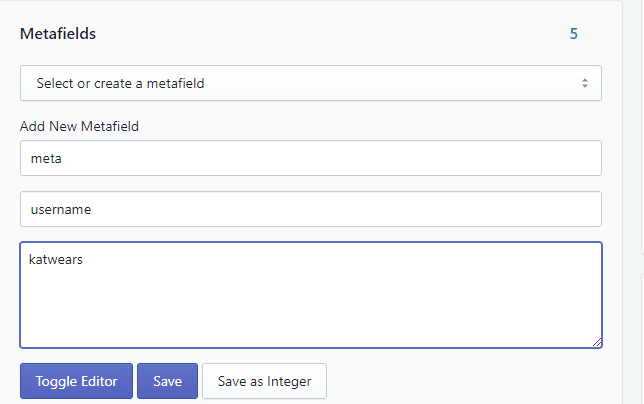
Task: Click the up-down arrows on metafield selector
Action: pyautogui.click(x=584, y=83)
